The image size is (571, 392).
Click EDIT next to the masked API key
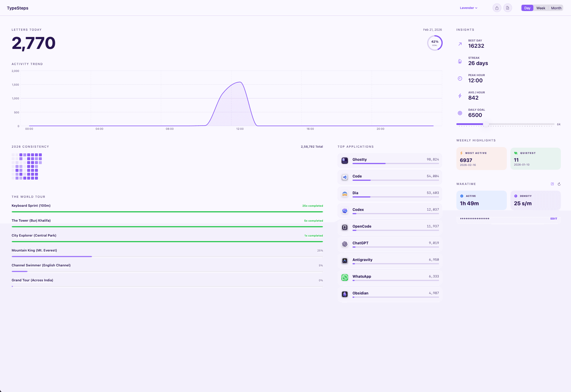554,219
